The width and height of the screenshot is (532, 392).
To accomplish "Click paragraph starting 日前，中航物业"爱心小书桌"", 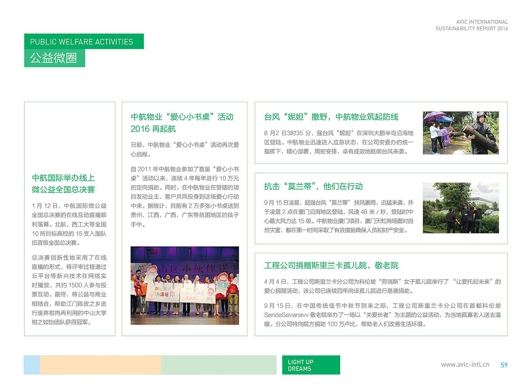I will [x=185, y=149].
